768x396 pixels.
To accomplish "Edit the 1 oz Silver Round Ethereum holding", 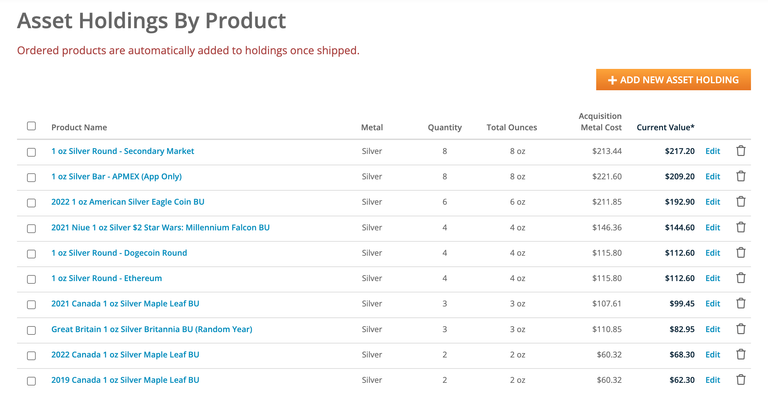I will pyautogui.click(x=712, y=278).
